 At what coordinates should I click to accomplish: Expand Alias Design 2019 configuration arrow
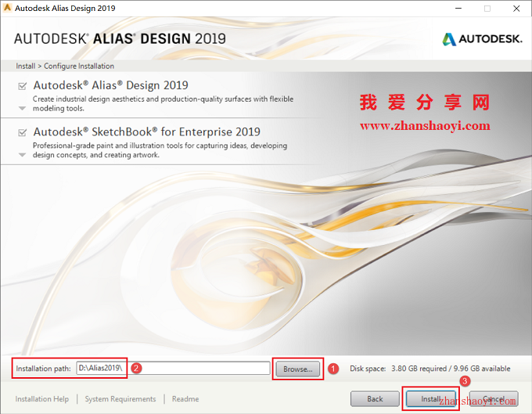[x=22, y=109]
